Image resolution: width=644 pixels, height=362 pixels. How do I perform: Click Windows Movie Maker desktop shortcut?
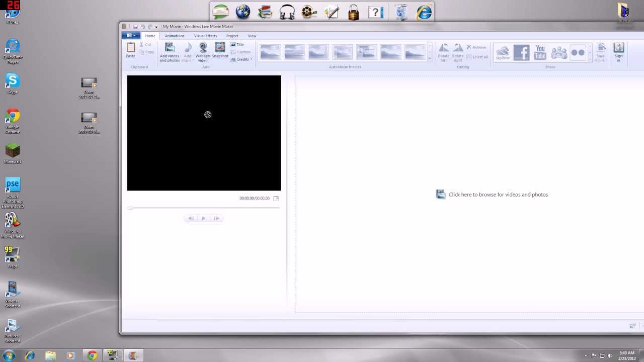click(x=13, y=225)
